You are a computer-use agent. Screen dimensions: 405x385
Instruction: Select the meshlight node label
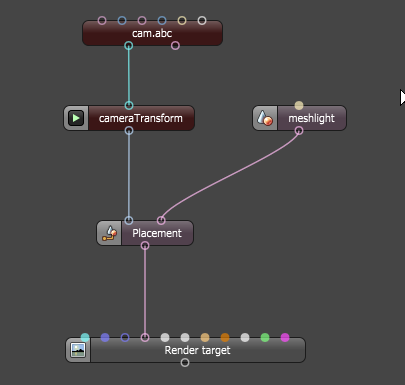coord(311,118)
